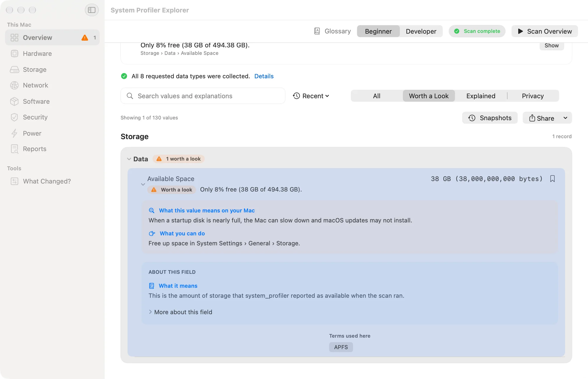Launch the What Changed? tool
The image size is (588, 379).
tap(52, 181)
